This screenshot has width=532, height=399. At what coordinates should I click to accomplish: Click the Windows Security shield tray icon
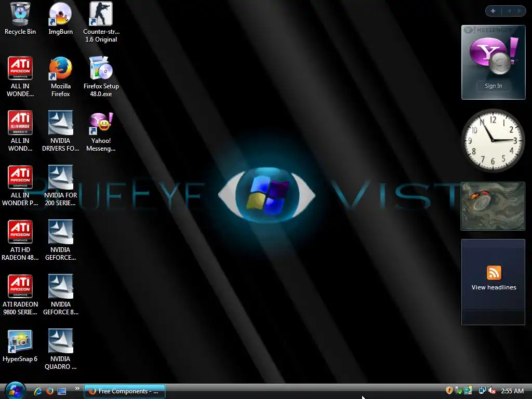(x=449, y=391)
